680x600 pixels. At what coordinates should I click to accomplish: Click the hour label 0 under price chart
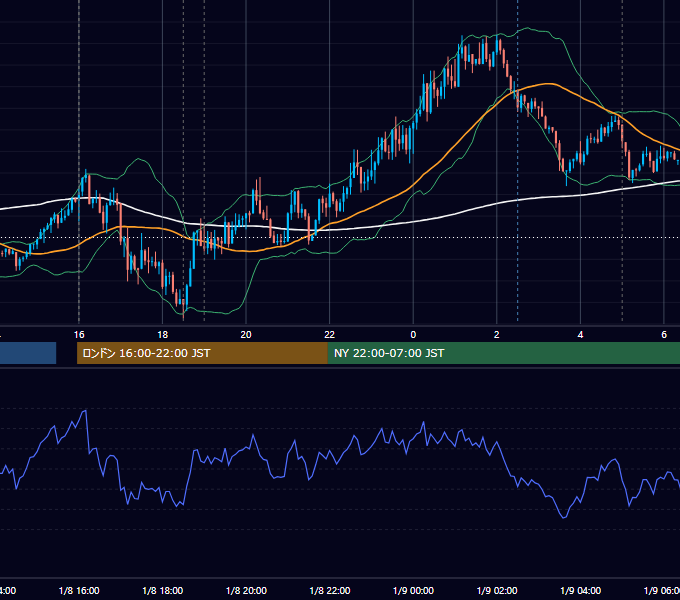click(x=413, y=335)
